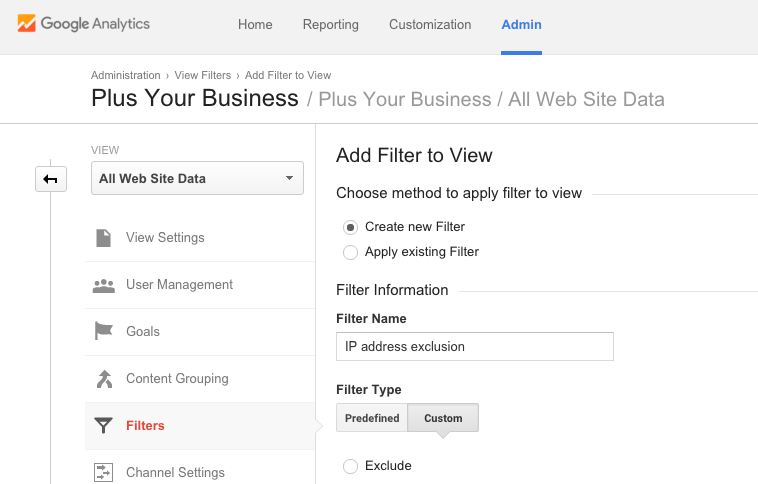Click the Goals flag icon
The width and height of the screenshot is (758, 484).
coord(103,331)
